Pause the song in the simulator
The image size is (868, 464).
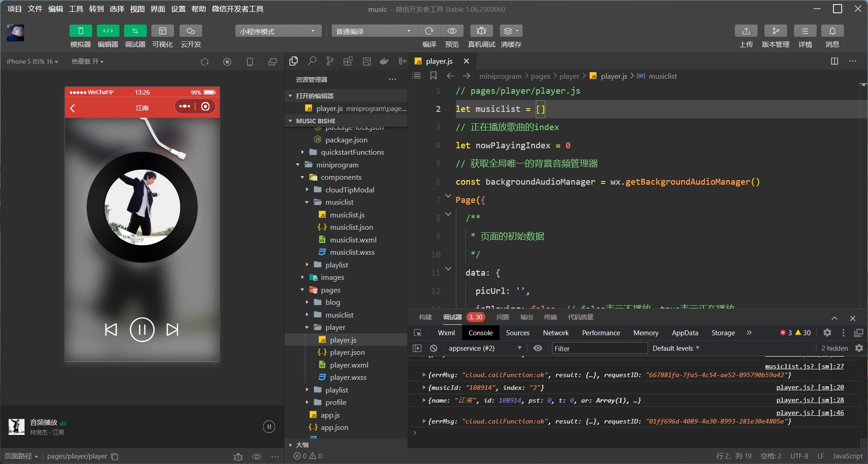click(142, 329)
